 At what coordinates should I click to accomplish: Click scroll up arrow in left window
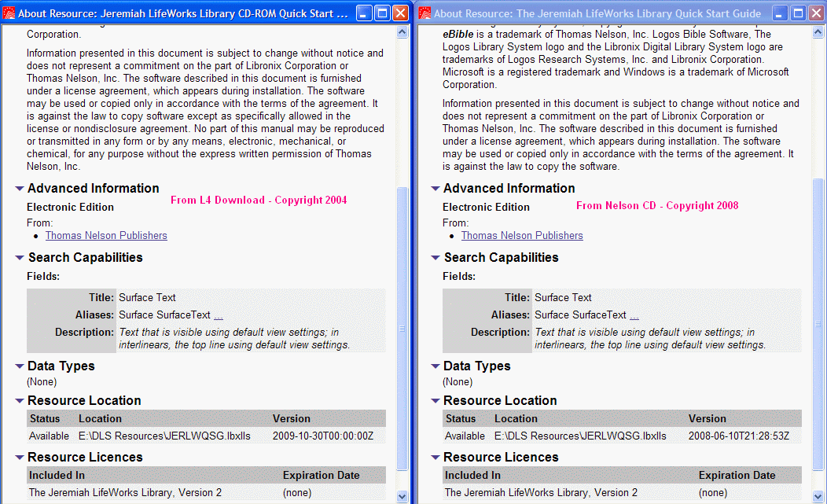[402, 32]
